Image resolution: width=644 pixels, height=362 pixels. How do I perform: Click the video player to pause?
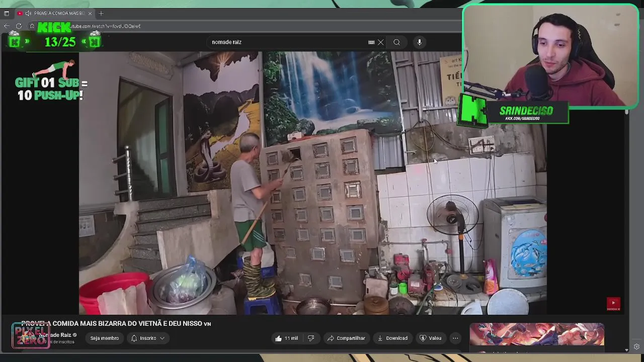[312, 183]
